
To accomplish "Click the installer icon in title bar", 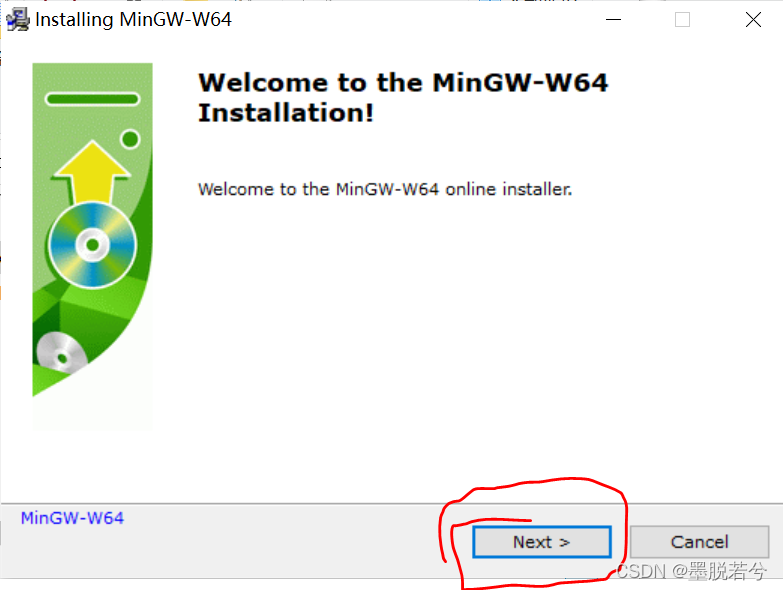I will (x=18, y=19).
